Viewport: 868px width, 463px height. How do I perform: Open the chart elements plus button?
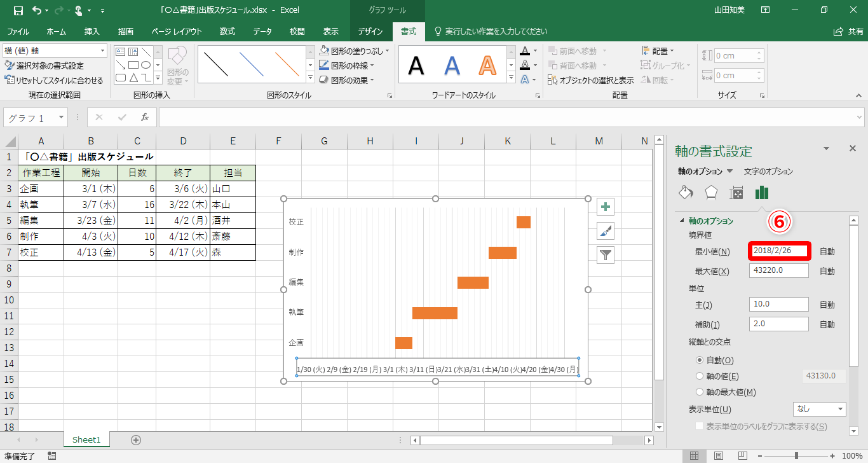[x=606, y=207]
